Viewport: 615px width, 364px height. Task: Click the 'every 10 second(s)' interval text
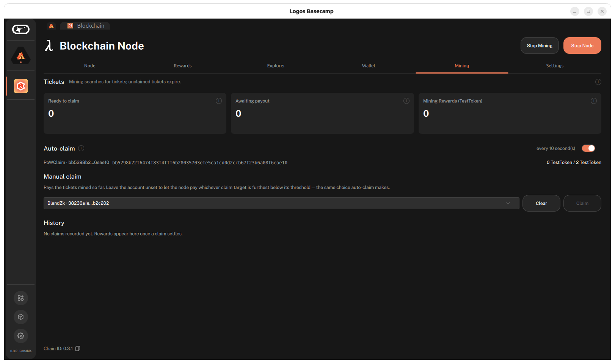tap(556, 148)
